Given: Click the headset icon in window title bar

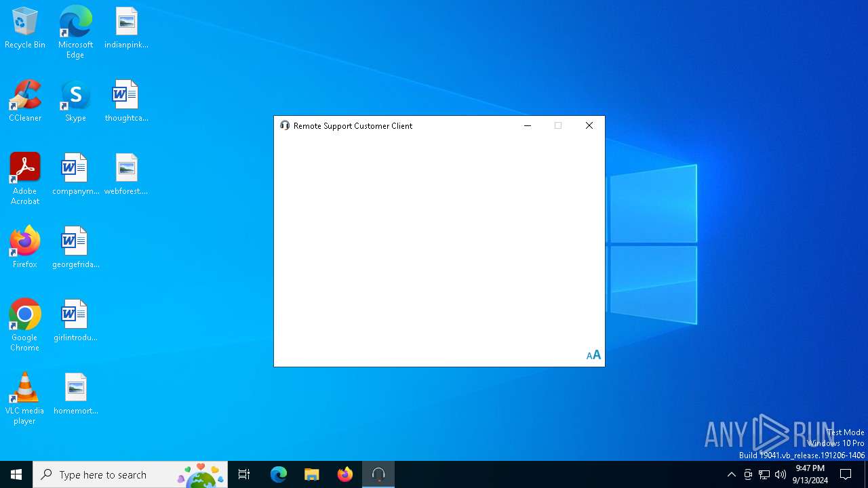Looking at the screenshot, I should [x=285, y=125].
